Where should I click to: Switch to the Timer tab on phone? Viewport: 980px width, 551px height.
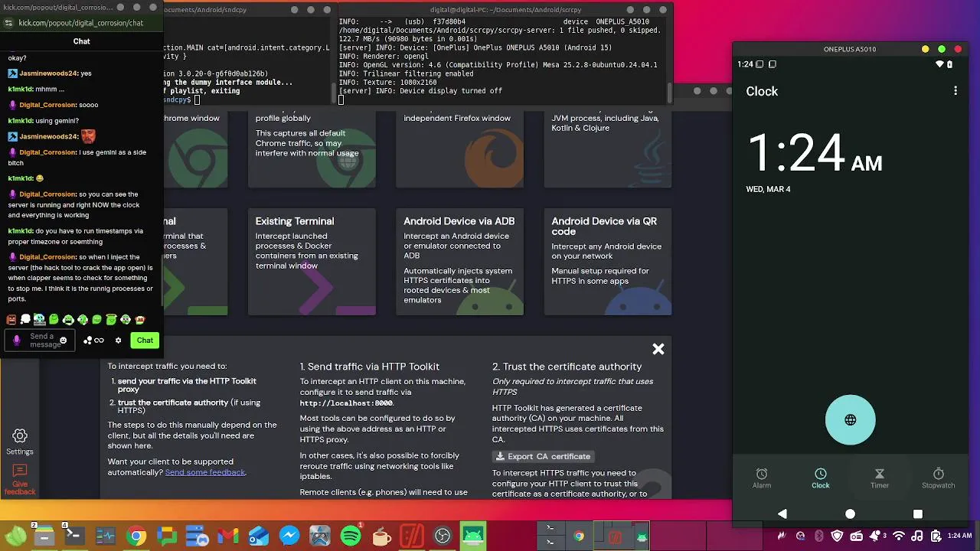click(x=880, y=478)
